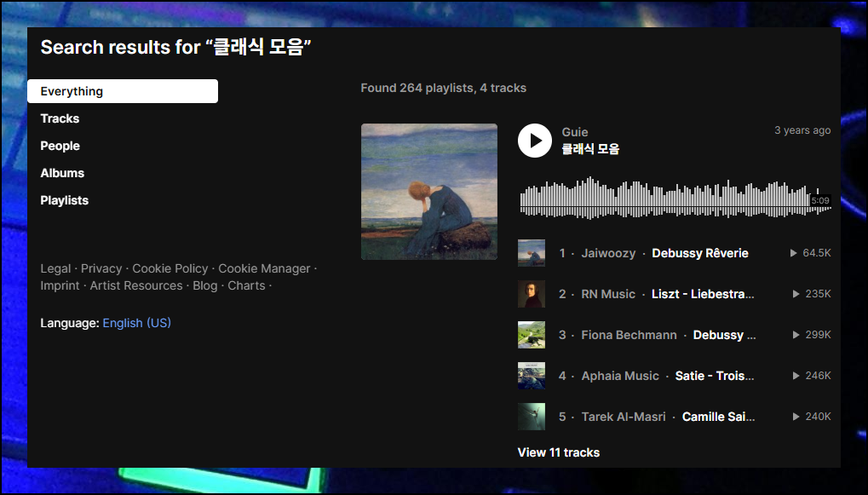
Task: Change language from English (US)
Action: tap(137, 323)
